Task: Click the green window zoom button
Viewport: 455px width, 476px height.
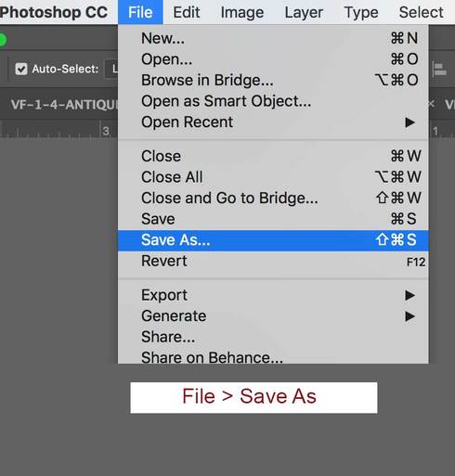Action: tap(3, 40)
